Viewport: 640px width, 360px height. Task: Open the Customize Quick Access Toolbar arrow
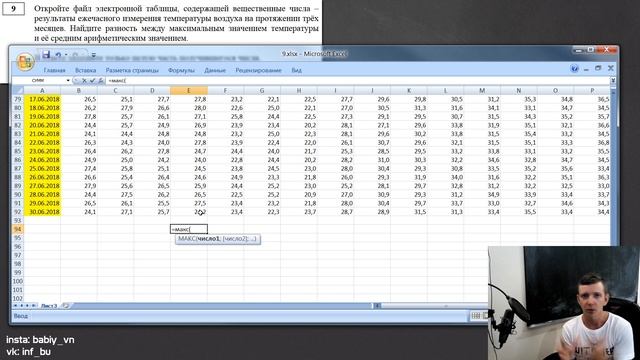(93, 55)
